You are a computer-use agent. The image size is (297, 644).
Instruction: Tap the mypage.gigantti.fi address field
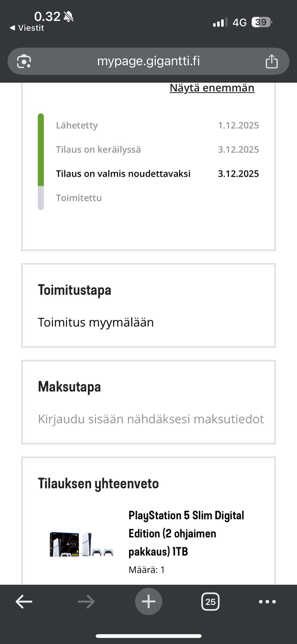[148, 61]
